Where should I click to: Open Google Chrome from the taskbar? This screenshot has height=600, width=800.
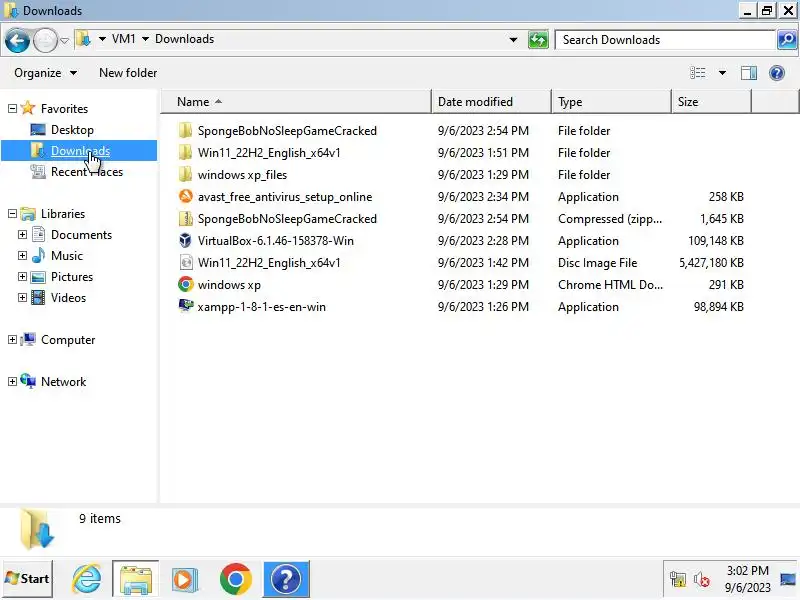236,579
